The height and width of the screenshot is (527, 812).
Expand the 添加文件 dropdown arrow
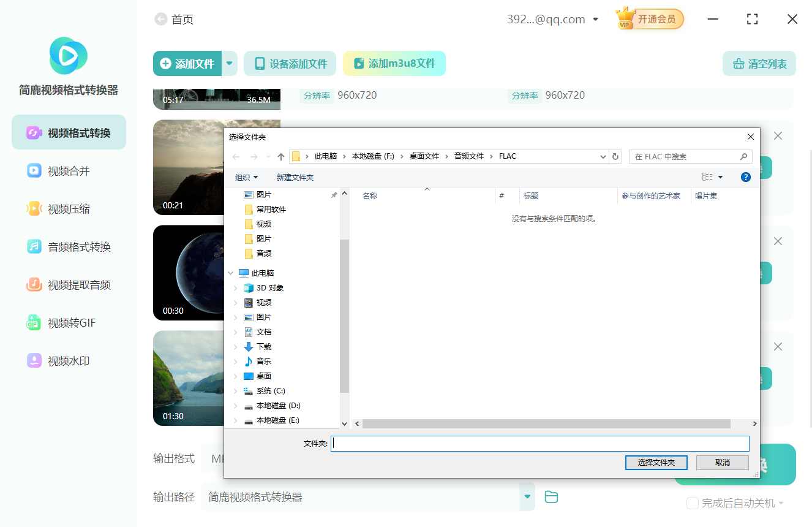coord(230,64)
